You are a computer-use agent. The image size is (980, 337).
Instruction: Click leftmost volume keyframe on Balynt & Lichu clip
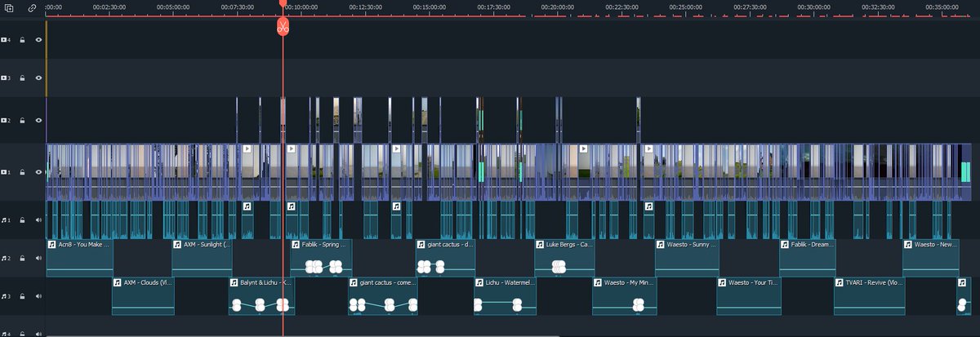tap(236, 305)
